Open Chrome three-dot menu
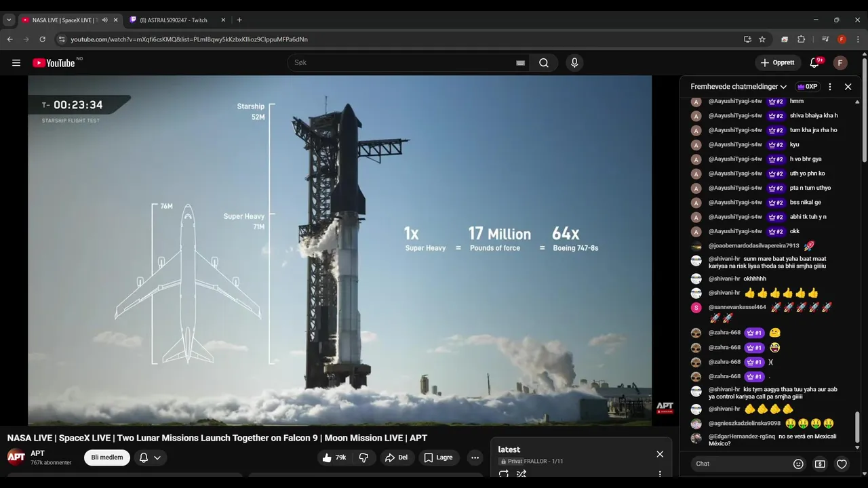Viewport: 868px width, 488px height. click(856, 39)
